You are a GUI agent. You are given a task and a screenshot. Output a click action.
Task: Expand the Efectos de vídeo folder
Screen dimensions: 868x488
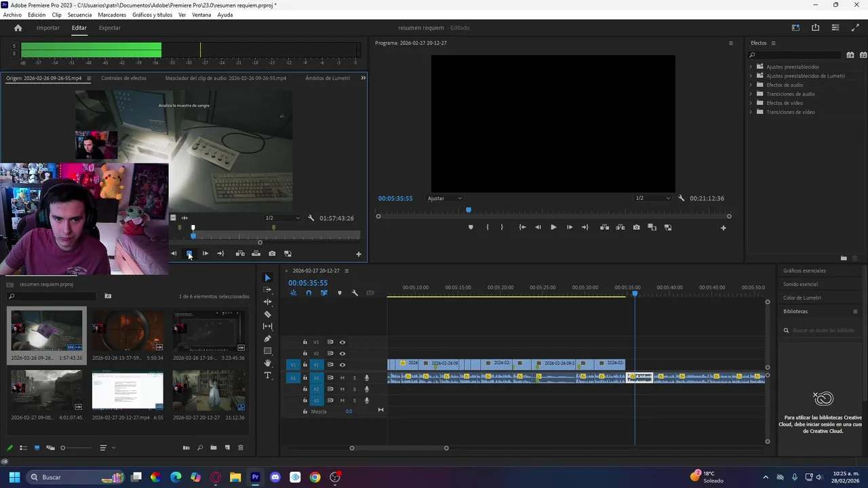pos(751,103)
